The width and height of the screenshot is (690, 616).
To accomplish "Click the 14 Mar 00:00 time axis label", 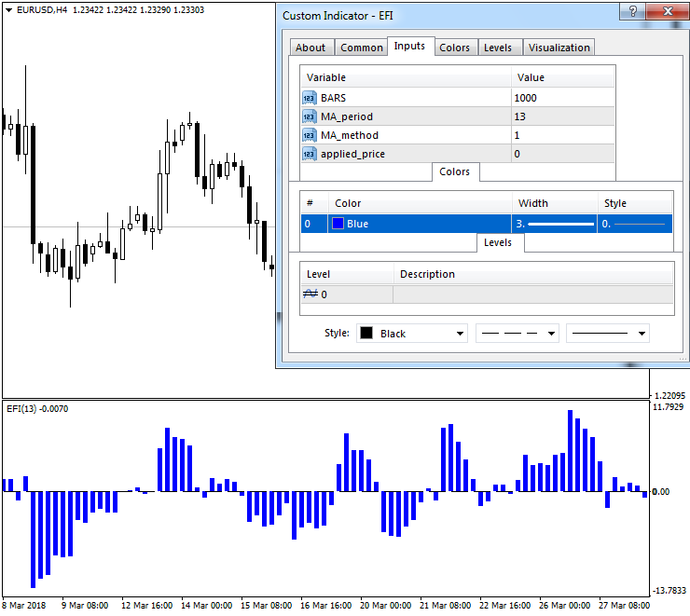I will coord(206,606).
